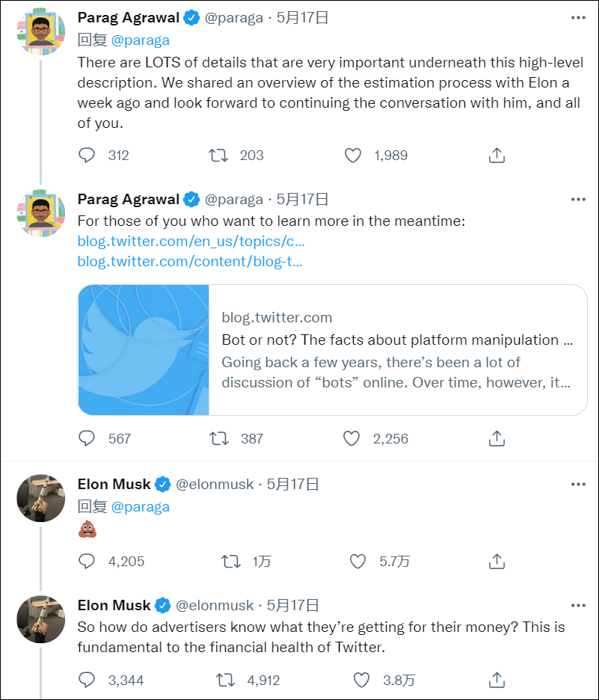The width and height of the screenshot is (599, 700).
Task: Retweet the tweet with 387 retweets
Action: coord(218,438)
